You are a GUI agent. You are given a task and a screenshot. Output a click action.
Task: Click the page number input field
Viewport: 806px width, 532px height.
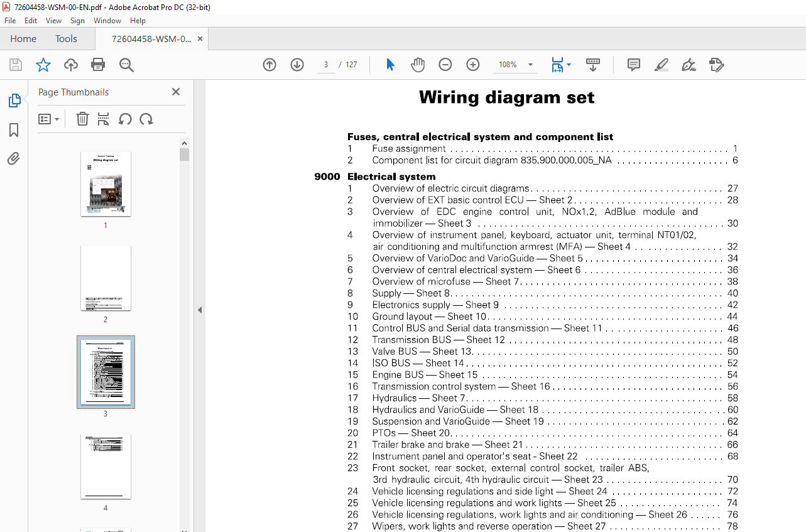click(326, 65)
